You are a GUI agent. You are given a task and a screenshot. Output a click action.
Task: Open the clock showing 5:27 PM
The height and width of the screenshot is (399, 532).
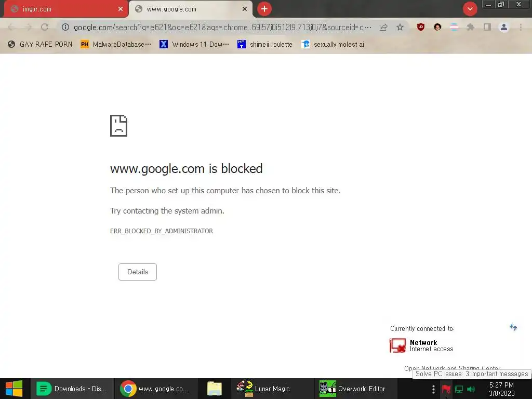pyautogui.click(x=502, y=389)
